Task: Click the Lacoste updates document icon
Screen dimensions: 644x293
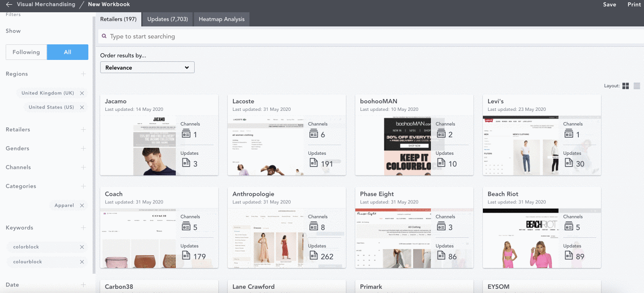Action: (313, 163)
